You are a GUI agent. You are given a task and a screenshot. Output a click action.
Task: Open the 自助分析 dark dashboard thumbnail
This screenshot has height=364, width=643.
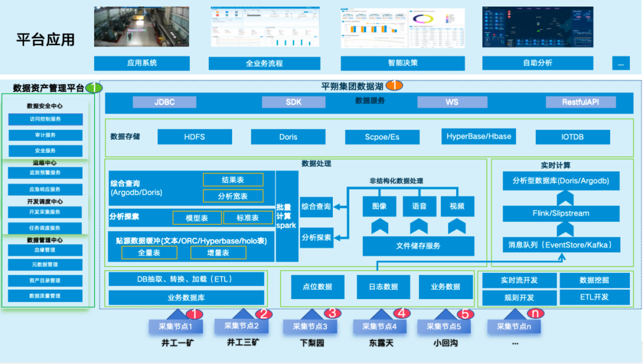tap(538, 27)
